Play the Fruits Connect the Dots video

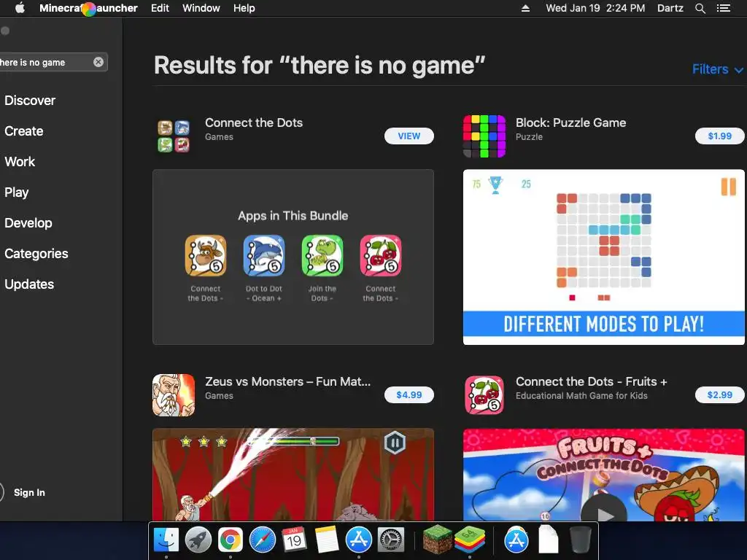pos(603,514)
